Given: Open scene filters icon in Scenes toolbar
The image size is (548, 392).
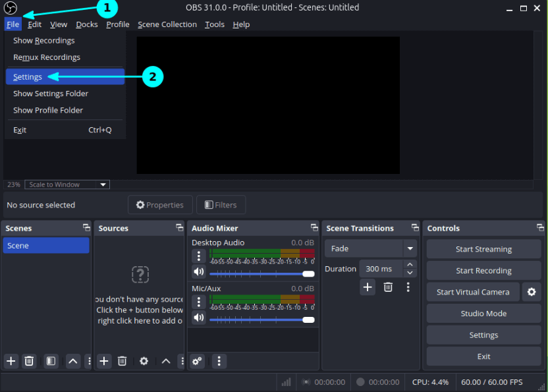Looking at the screenshot, I should [x=51, y=361].
